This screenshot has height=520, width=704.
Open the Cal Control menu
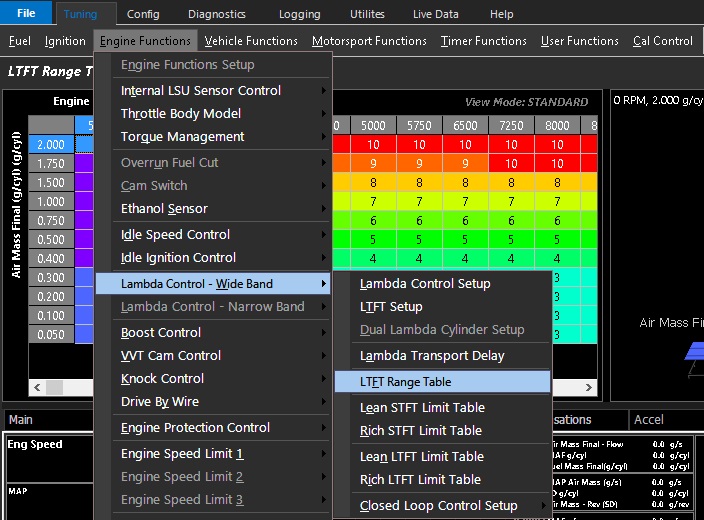[x=662, y=41]
